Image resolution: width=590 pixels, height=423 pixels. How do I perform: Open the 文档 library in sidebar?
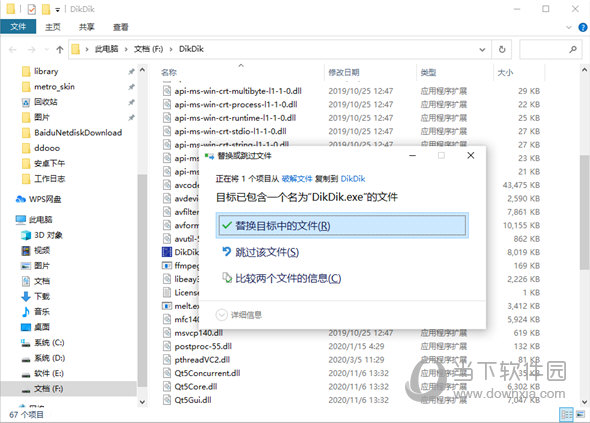[x=42, y=281]
